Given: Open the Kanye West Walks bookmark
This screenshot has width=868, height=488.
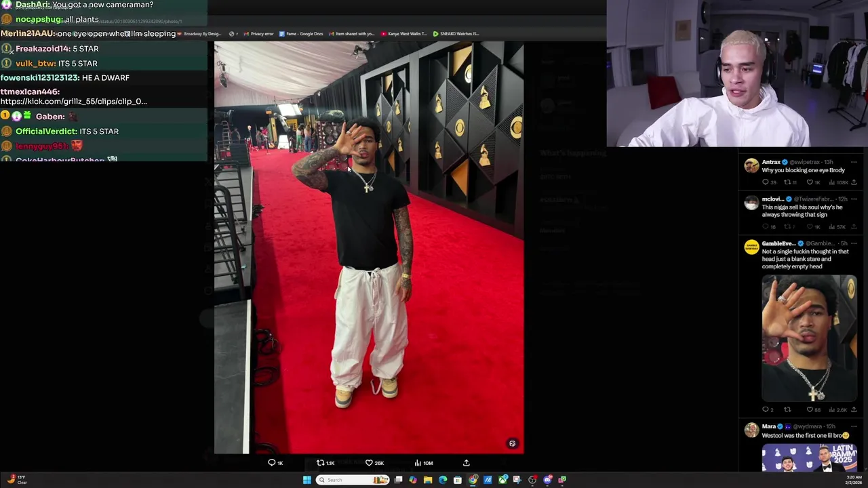Looking at the screenshot, I should click(403, 34).
